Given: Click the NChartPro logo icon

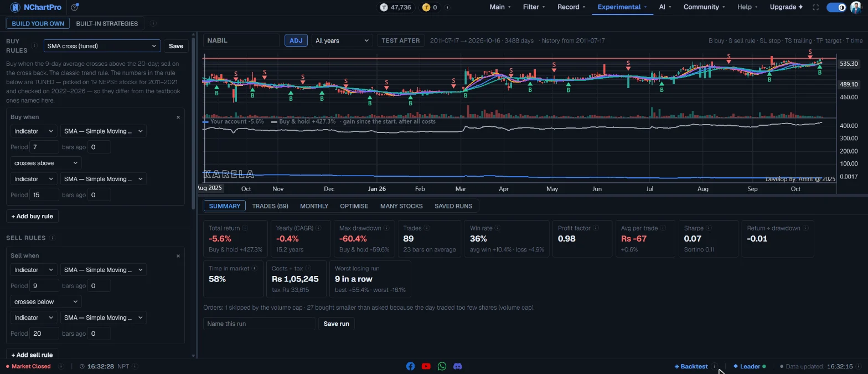Looking at the screenshot, I should tap(15, 7).
